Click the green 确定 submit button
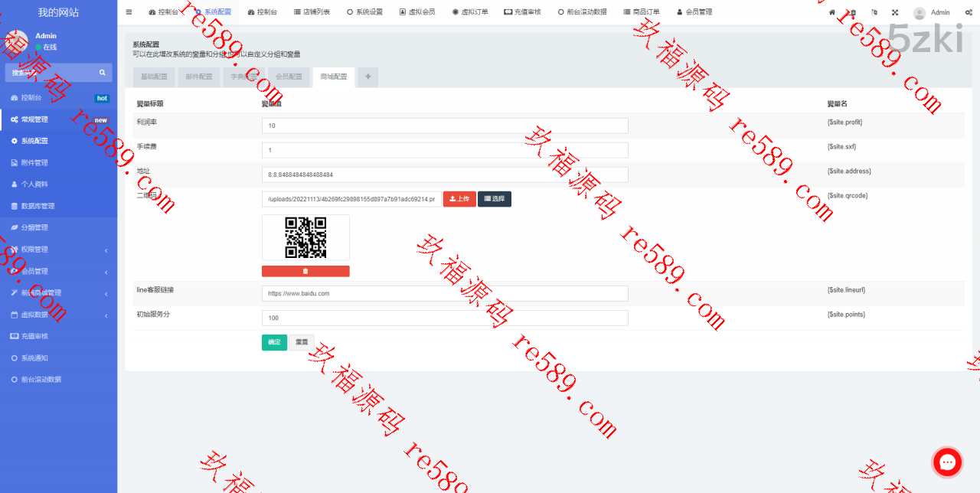The height and width of the screenshot is (493, 980). click(274, 342)
